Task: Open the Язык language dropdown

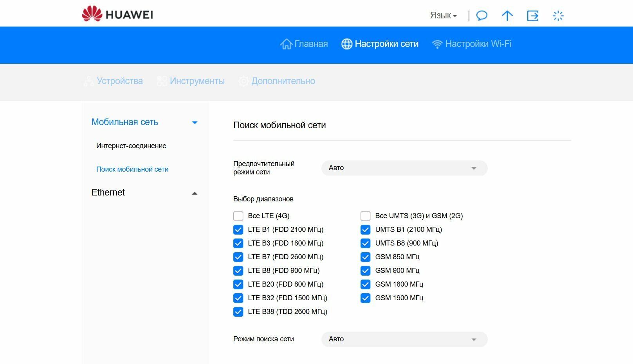Action: pos(443,16)
